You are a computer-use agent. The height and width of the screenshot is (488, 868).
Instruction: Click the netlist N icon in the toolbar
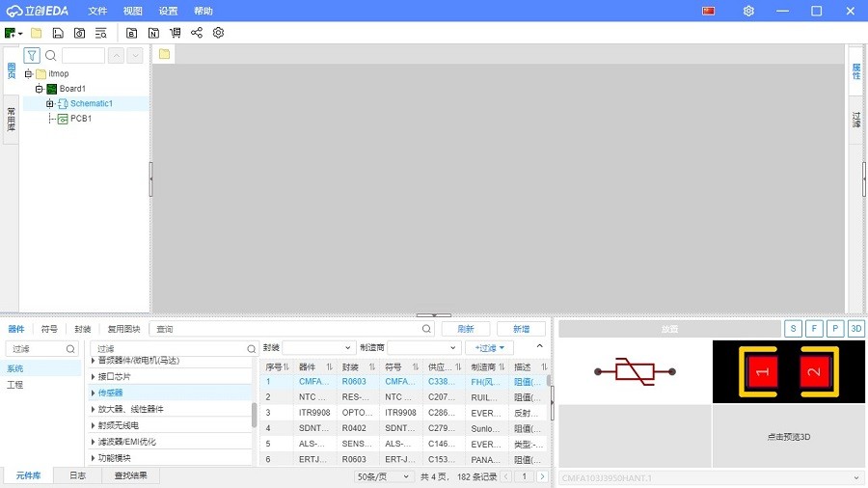click(x=152, y=33)
